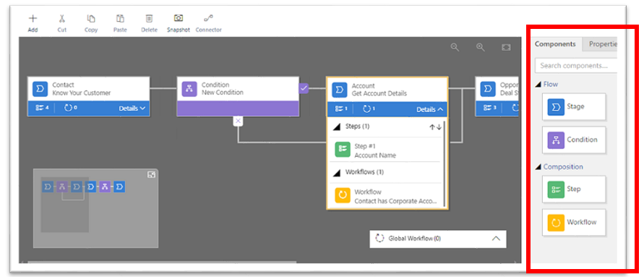
Task: Collapse the Workflows (1) section
Action: (x=337, y=173)
